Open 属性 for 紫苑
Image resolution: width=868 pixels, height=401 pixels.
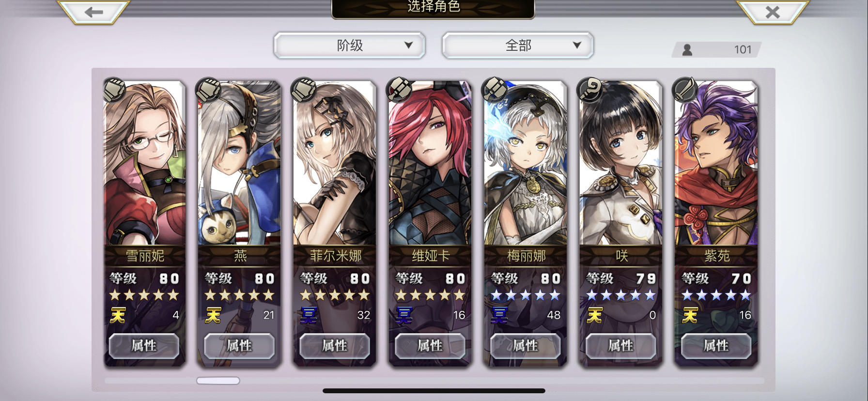(x=716, y=346)
